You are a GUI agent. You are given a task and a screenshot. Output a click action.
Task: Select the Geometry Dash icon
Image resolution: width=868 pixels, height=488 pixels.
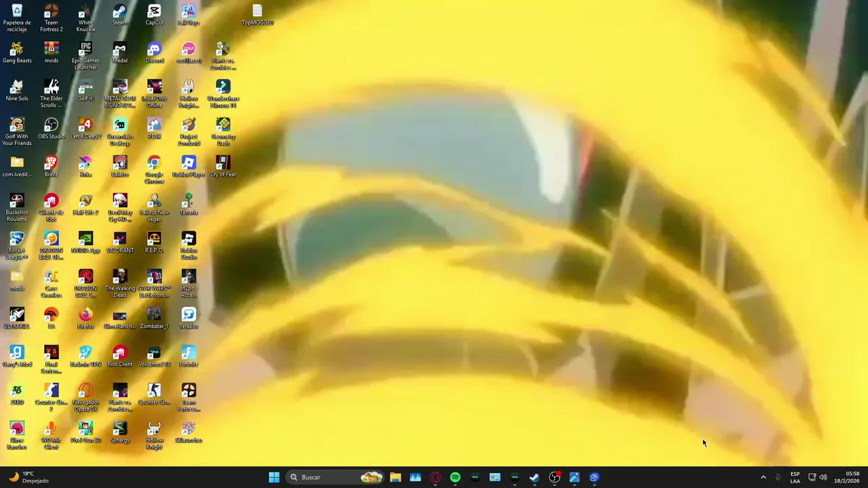coord(223,131)
